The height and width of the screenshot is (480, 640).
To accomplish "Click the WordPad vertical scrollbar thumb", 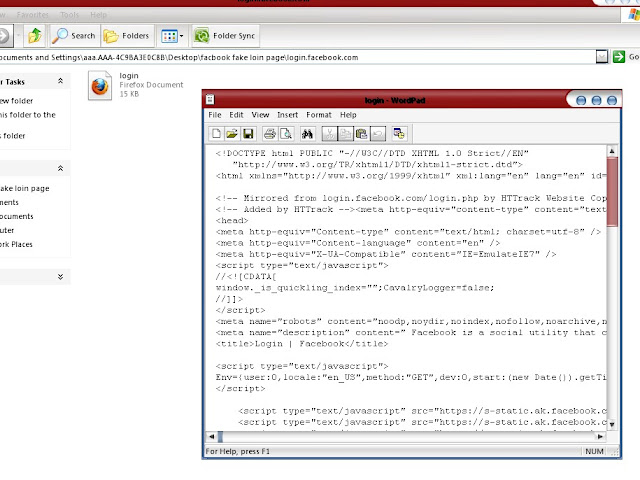I will [612, 192].
